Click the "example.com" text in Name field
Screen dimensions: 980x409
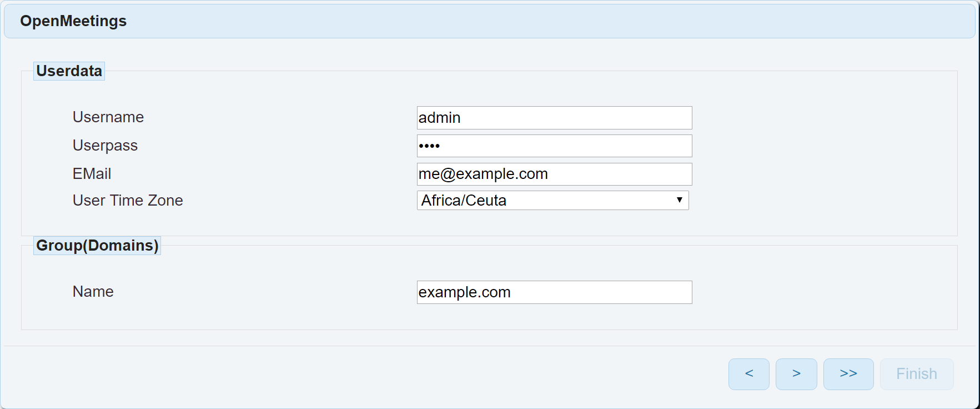464,292
